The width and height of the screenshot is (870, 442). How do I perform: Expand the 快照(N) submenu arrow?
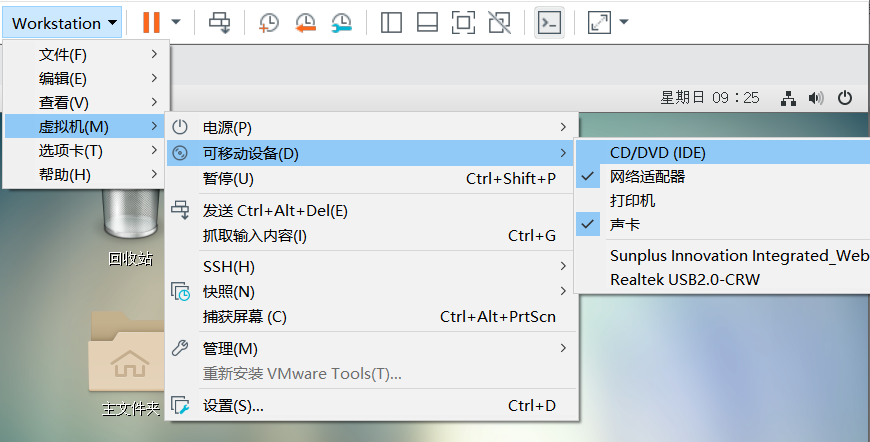click(563, 291)
